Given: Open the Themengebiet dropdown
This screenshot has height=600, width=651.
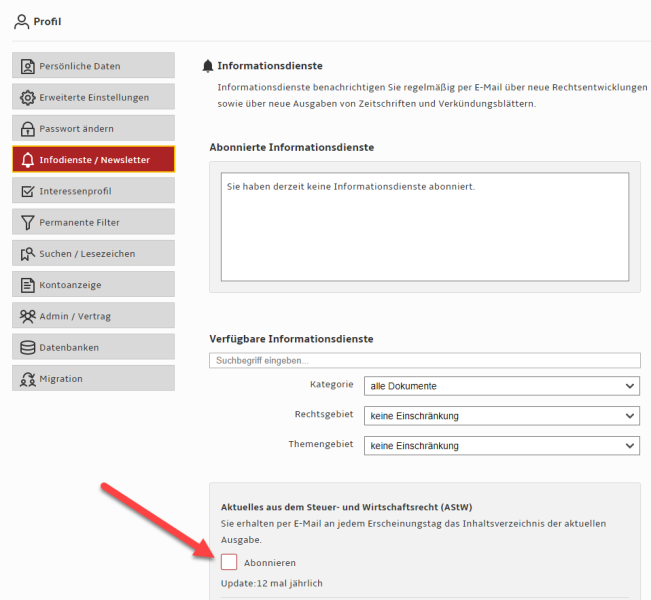Looking at the screenshot, I should point(501,446).
